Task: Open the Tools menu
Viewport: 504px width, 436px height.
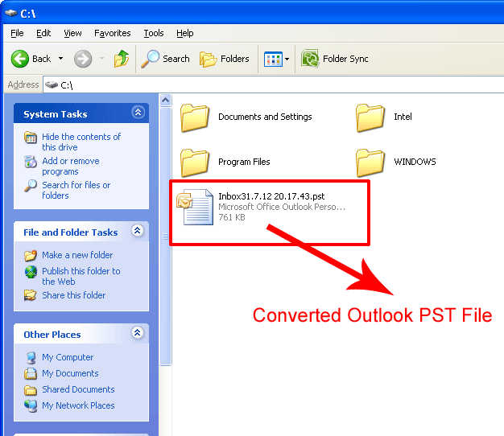Action: click(154, 33)
